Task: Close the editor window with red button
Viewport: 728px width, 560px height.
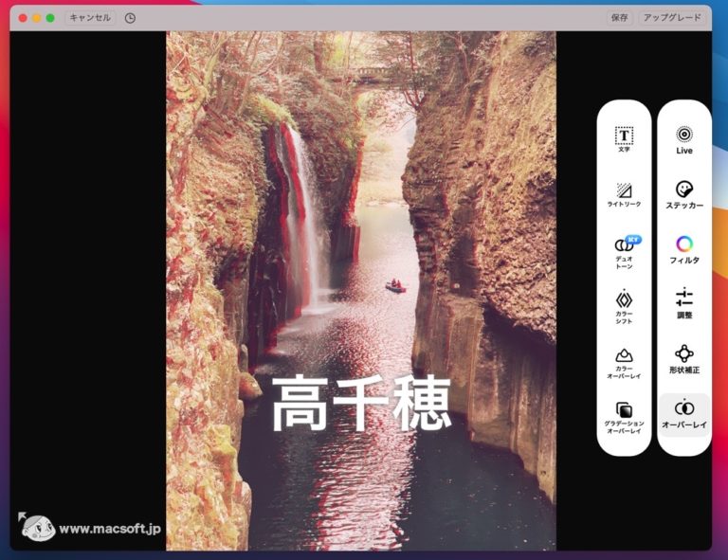Action: (23, 17)
